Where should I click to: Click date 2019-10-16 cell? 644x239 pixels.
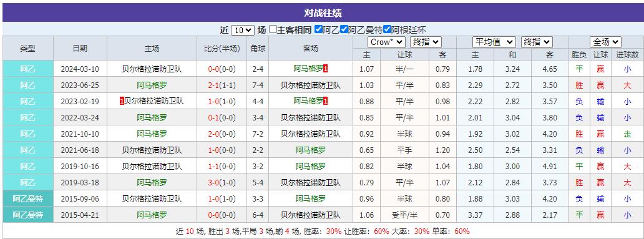point(80,167)
